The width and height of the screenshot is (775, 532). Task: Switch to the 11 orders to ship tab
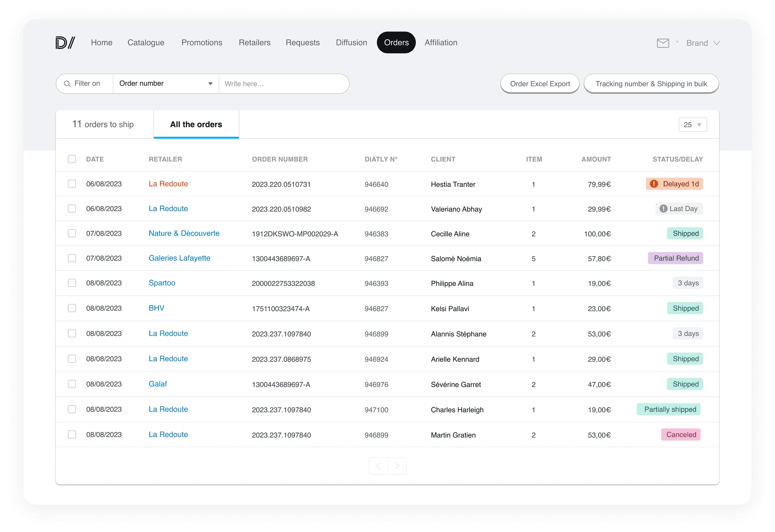pos(103,124)
